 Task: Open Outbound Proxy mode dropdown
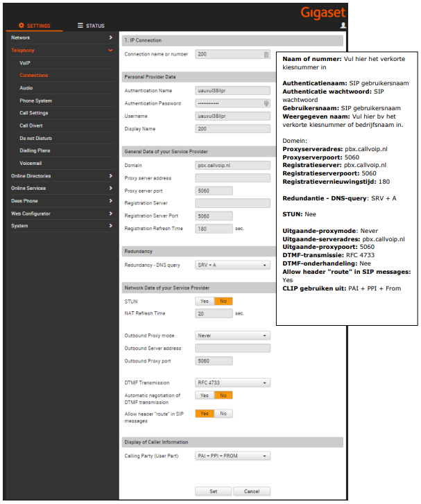point(232,336)
